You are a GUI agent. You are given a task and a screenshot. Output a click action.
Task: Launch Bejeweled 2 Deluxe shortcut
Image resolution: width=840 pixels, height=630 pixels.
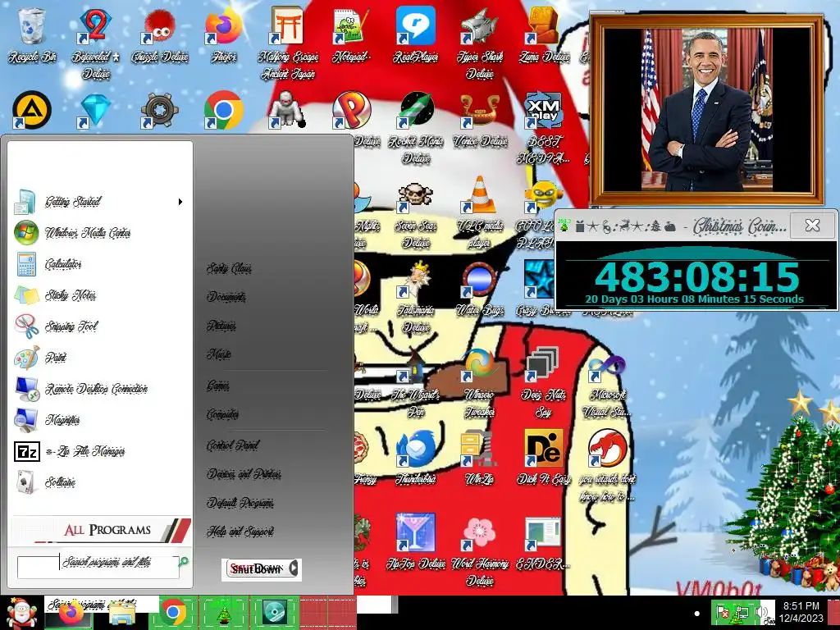pyautogui.click(x=96, y=44)
